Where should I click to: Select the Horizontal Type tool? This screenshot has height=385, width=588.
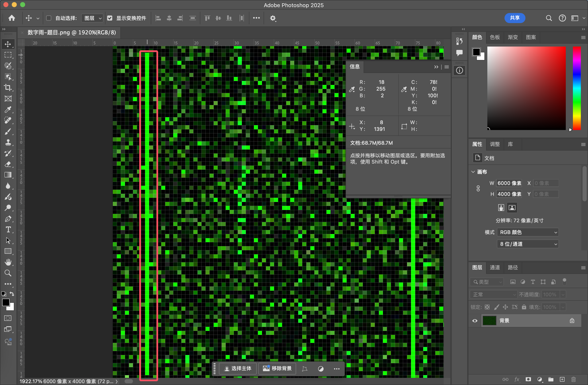point(8,230)
